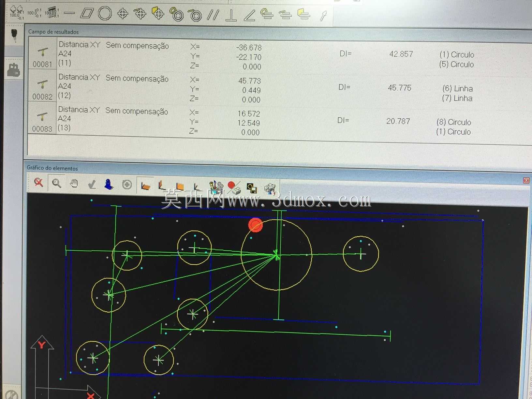
Task: Click the grey checkmark icon
Action: (x=92, y=185)
